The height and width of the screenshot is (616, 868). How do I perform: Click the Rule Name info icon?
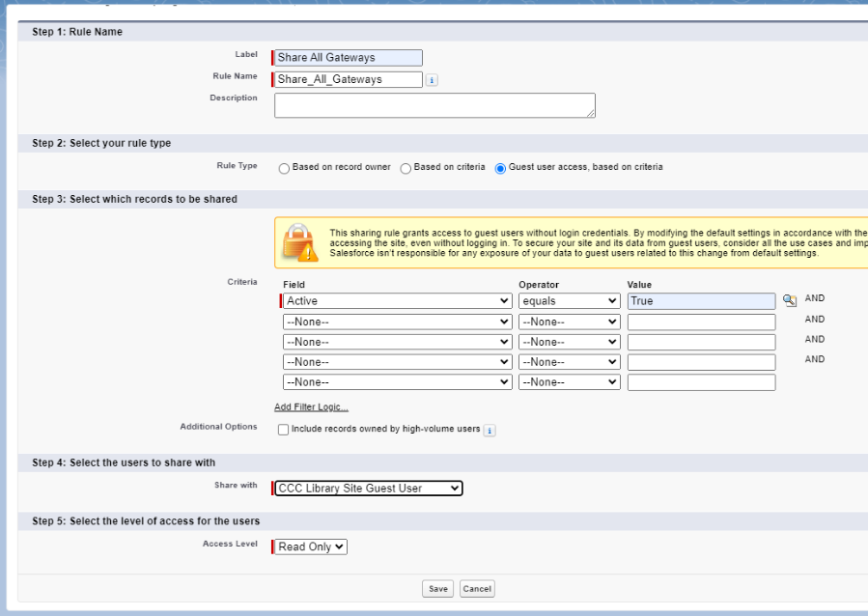pos(432,80)
